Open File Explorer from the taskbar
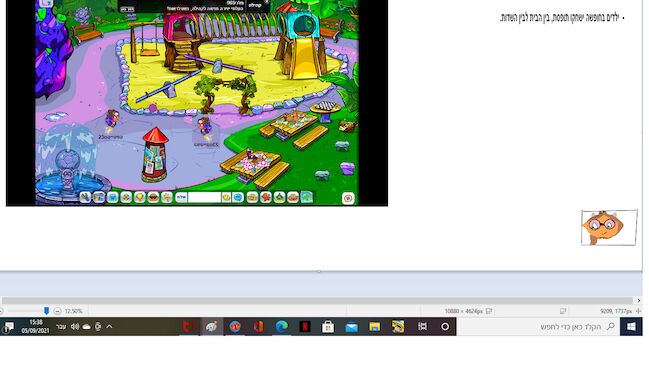This screenshot has height=365, width=649. point(375,327)
